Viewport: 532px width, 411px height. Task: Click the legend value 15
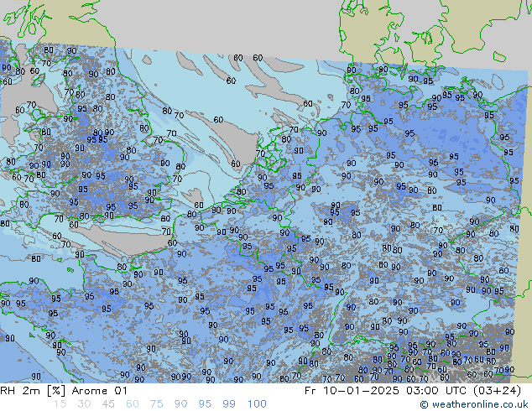point(60,404)
